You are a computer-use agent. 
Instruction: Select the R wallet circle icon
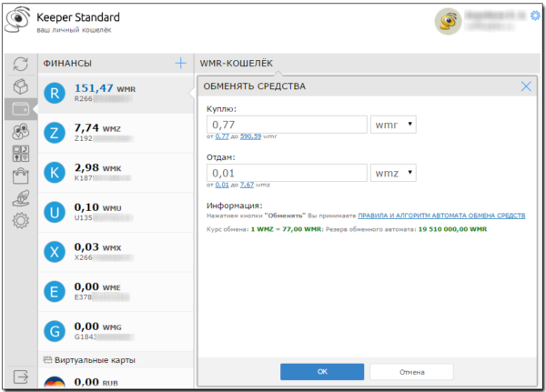(55, 94)
